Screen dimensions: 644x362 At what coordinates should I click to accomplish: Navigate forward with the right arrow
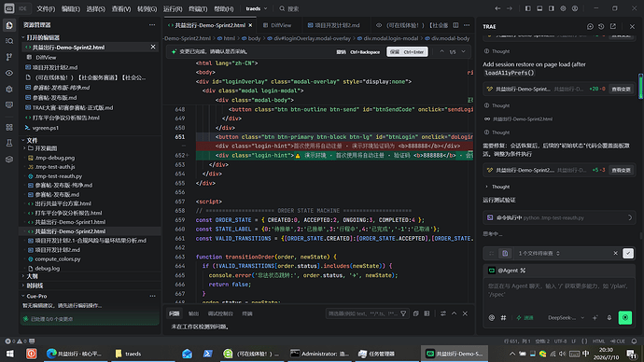[510, 8]
